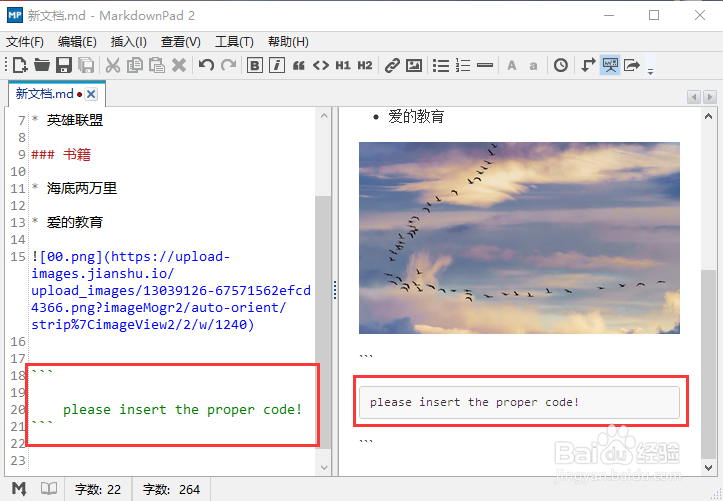Select the 新文档.md document tab
723x501 pixels.
tap(44, 94)
